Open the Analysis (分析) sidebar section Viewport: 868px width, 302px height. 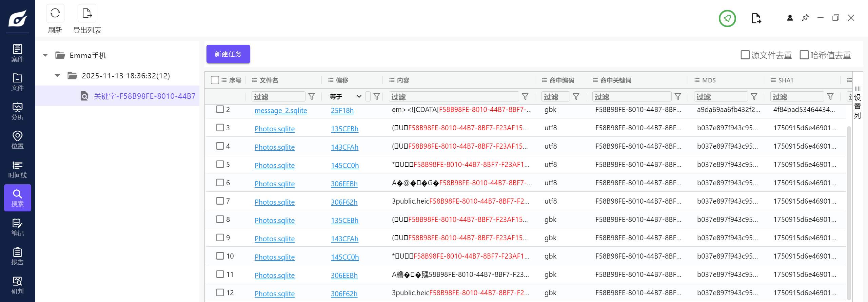click(x=17, y=111)
